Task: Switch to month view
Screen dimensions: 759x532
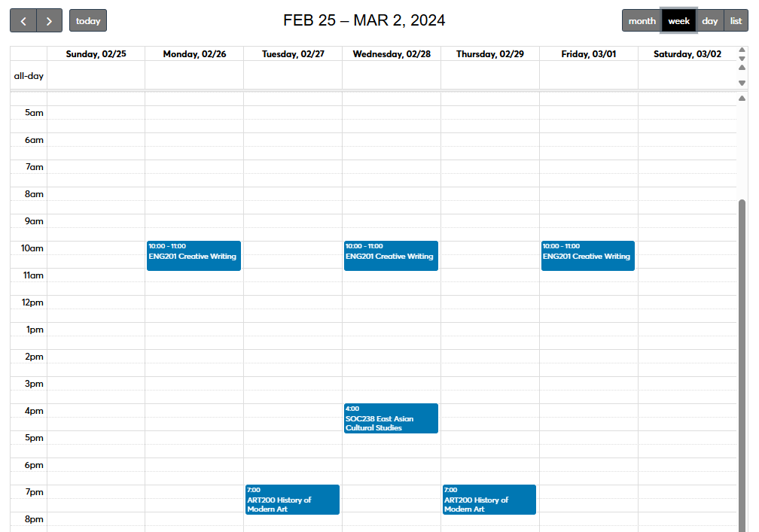Action: [x=642, y=20]
